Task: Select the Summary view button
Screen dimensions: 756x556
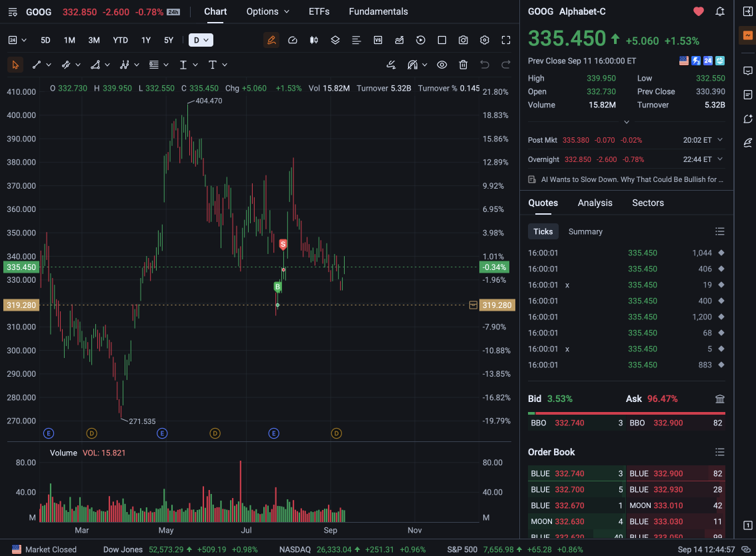Action: pos(585,231)
